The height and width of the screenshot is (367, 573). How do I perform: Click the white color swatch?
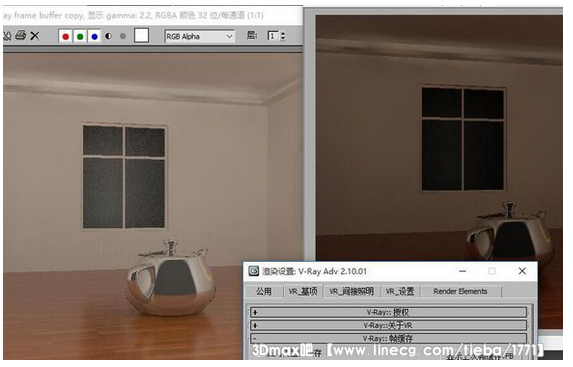(x=141, y=36)
